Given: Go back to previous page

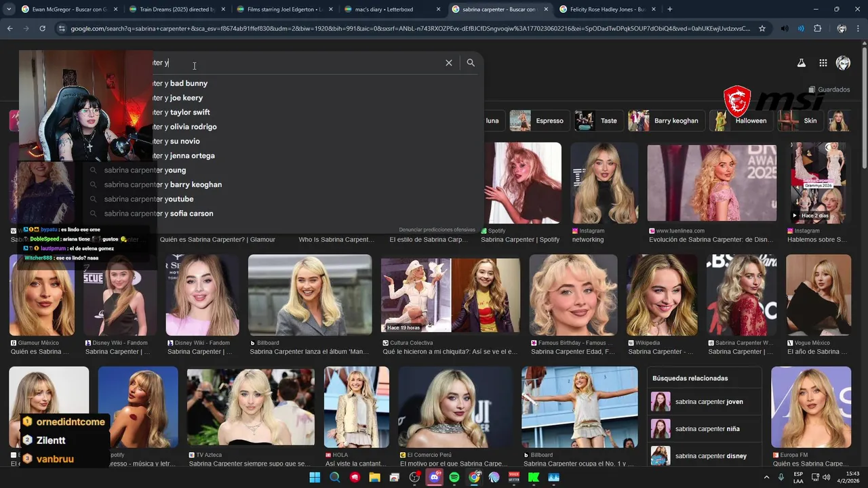Looking at the screenshot, I should coord(9,28).
